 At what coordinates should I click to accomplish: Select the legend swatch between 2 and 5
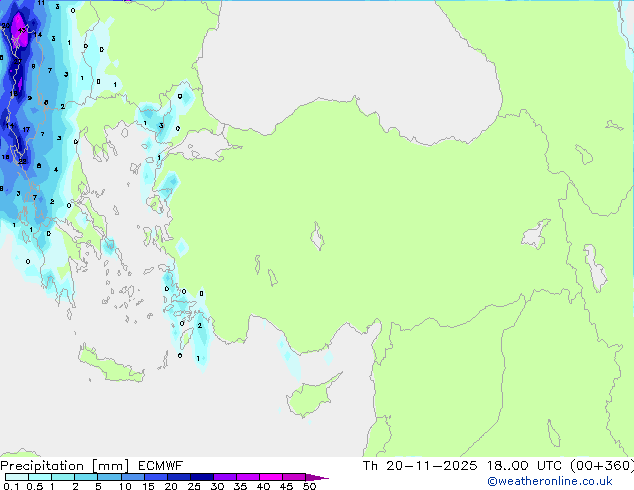(86, 477)
